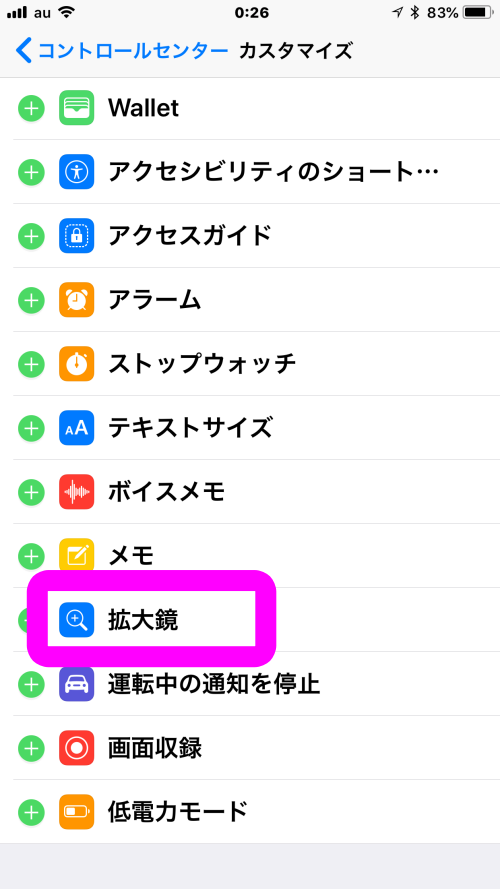Tap the green plus next to Wallet
The width and height of the screenshot is (500, 889).
tap(31, 108)
